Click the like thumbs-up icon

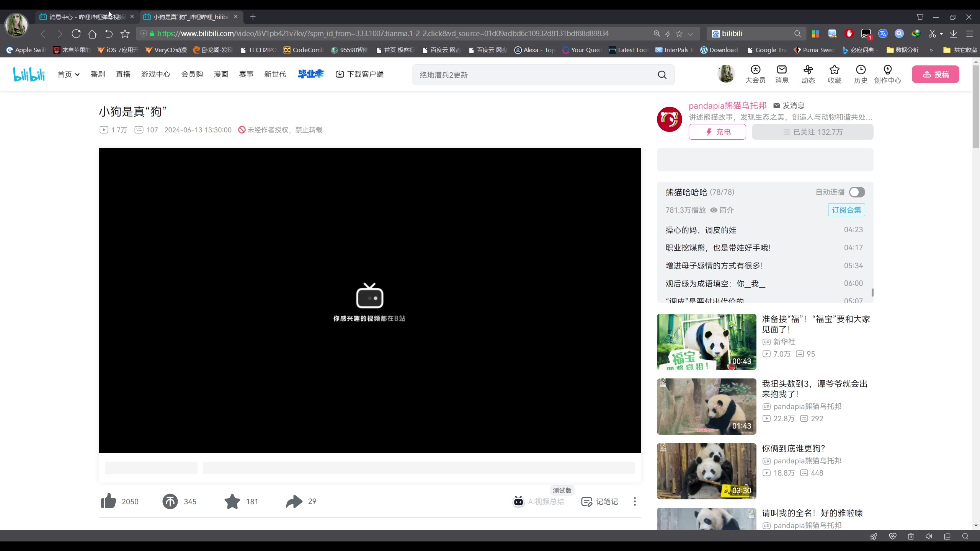point(108,501)
